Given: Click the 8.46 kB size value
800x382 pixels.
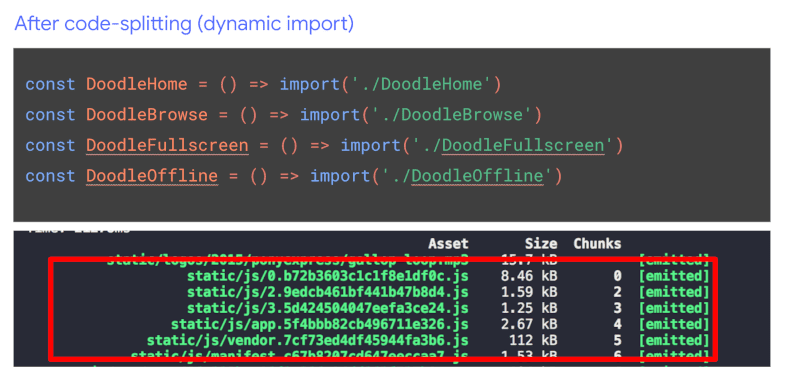Looking at the screenshot, I should point(529,276).
